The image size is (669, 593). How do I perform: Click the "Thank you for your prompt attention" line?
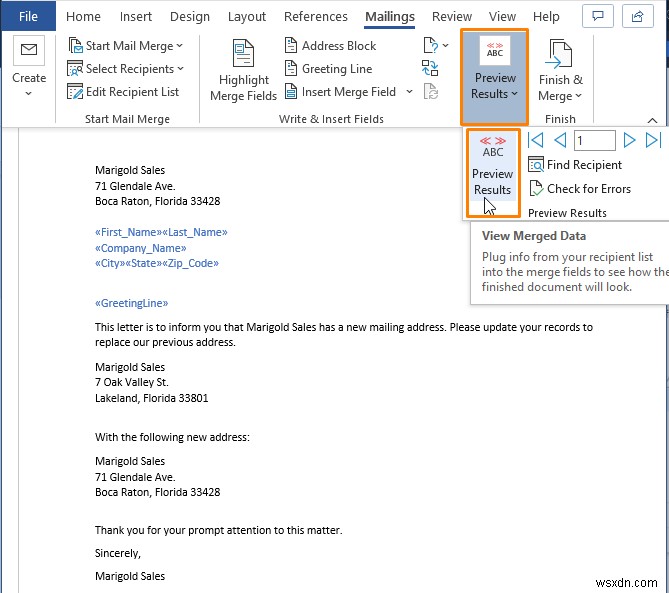218,530
